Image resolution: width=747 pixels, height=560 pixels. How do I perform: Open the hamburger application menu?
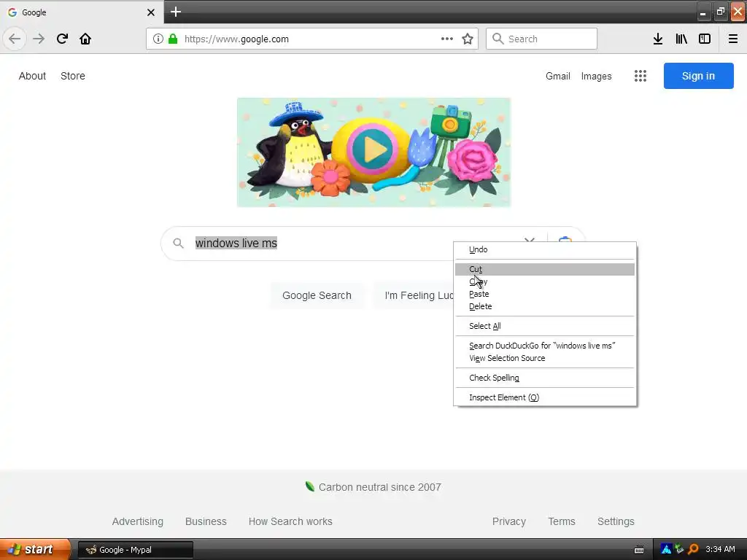(732, 39)
